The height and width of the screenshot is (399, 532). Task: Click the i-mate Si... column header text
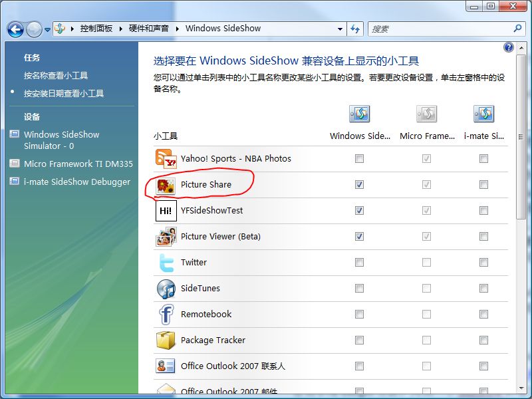click(484, 136)
